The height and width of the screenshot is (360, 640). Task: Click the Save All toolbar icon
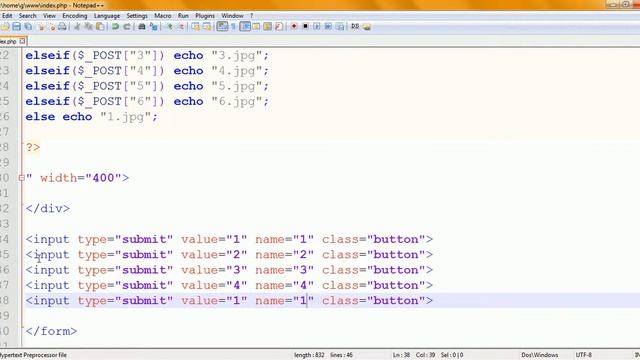(x=28, y=27)
